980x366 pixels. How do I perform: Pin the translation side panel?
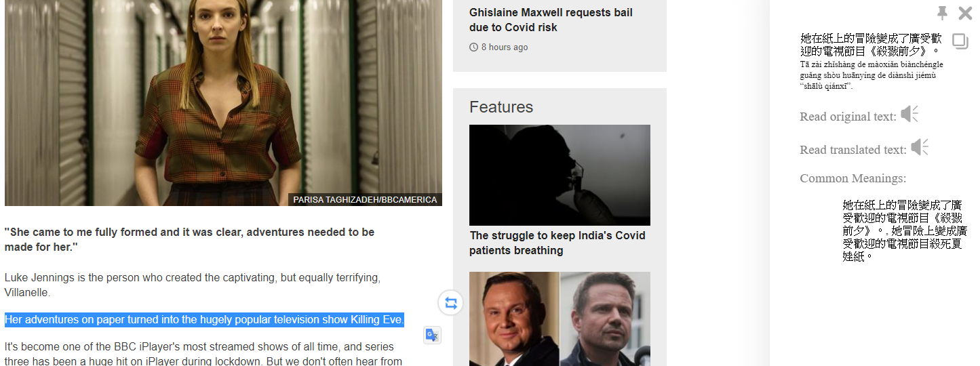click(942, 13)
